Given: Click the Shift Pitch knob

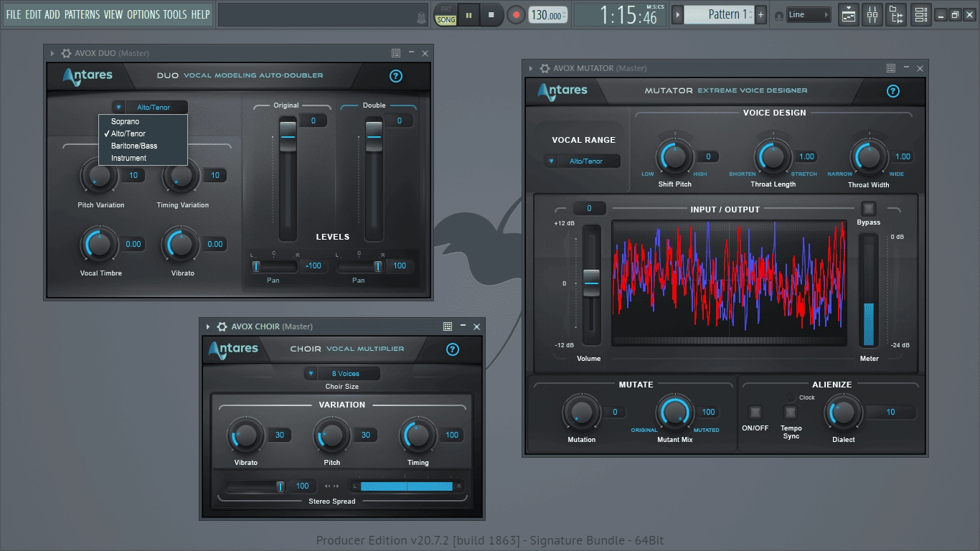Looking at the screenshot, I should click(675, 157).
